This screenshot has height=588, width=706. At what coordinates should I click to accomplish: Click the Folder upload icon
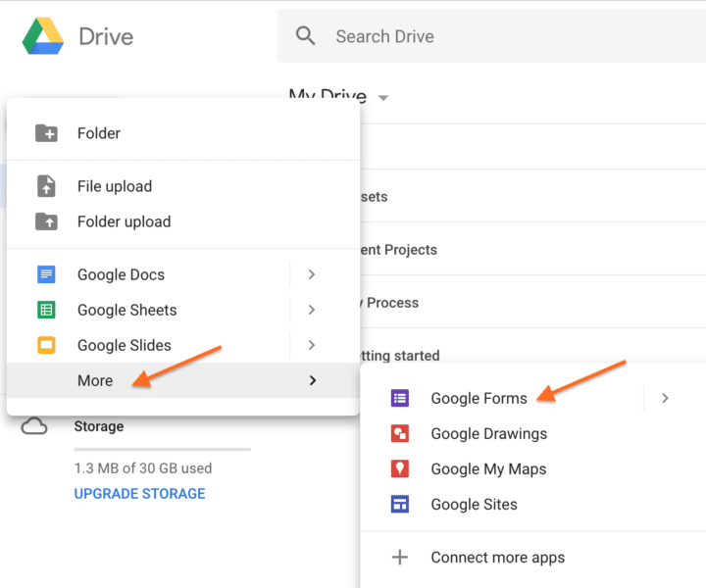pyautogui.click(x=46, y=221)
